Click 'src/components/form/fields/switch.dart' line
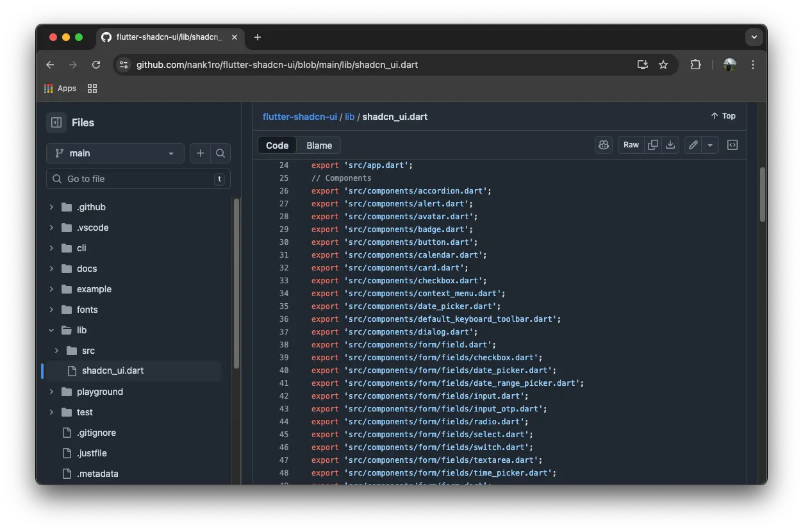803x532 pixels. [422, 447]
